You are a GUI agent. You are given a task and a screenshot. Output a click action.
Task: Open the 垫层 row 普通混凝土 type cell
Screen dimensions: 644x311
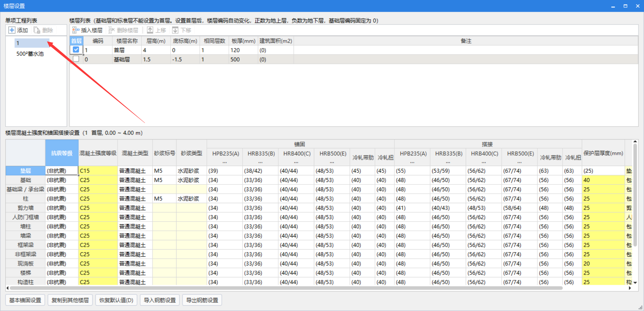click(x=135, y=171)
